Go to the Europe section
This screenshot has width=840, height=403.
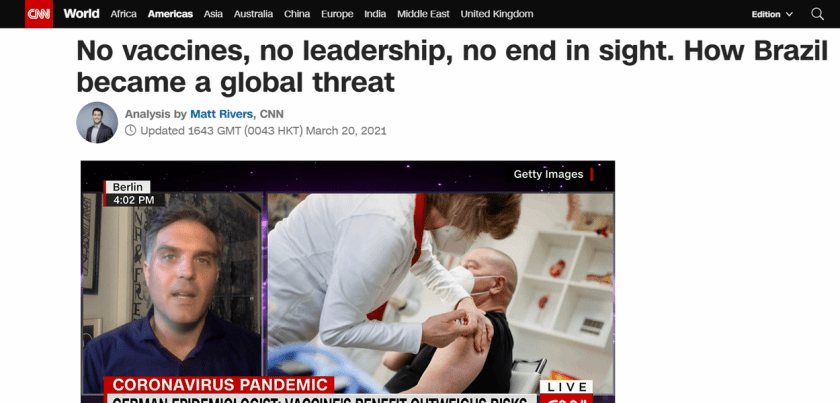coord(337,14)
